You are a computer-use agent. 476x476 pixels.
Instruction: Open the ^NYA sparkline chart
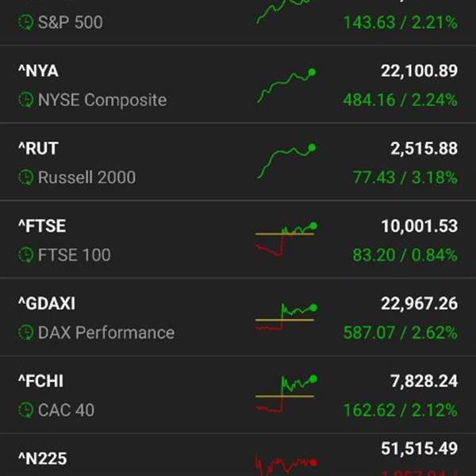[x=286, y=86]
